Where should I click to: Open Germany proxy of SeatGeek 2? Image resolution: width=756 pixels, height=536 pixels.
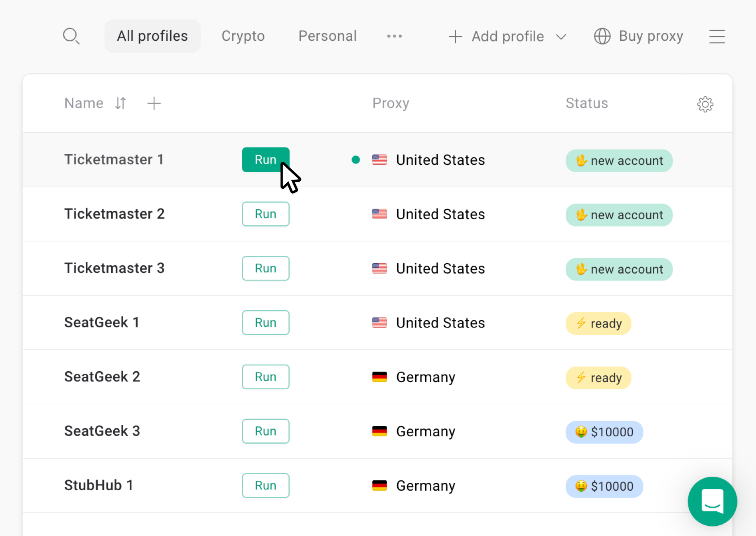[x=414, y=377]
